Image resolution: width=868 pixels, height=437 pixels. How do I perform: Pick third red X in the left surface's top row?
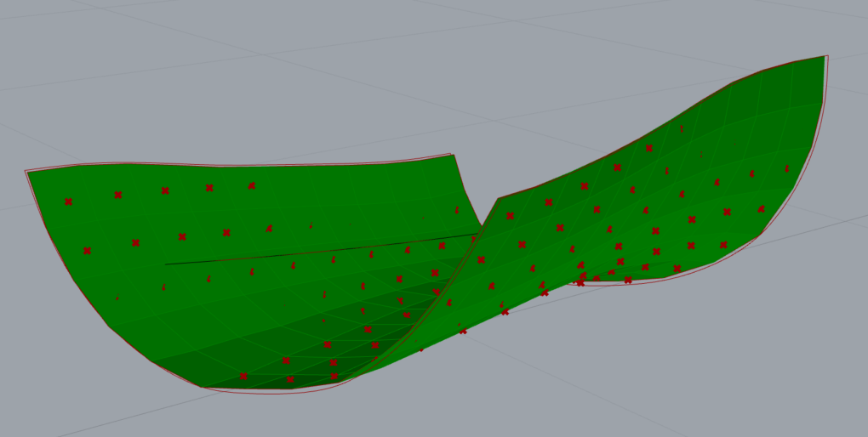coord(165,190)
